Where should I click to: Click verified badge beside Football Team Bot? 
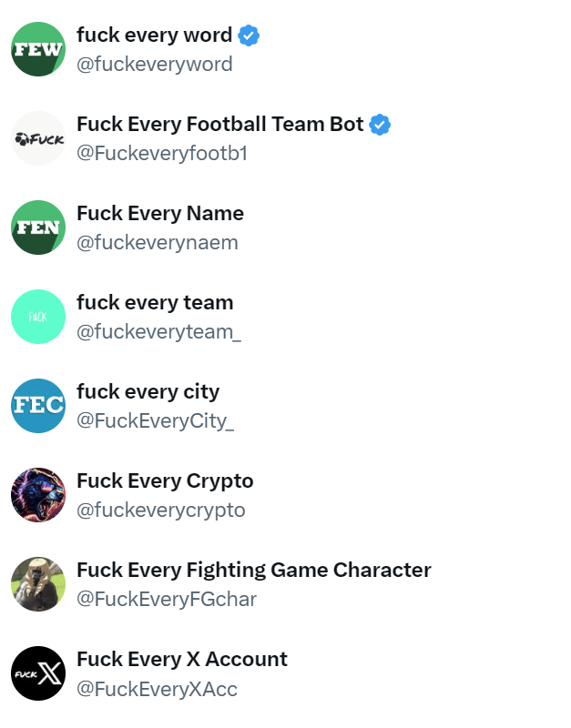pyautogui.click(x=380, y=125)
